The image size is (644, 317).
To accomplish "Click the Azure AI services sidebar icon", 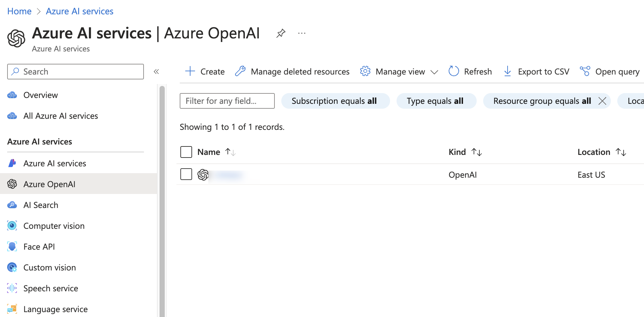I will click(x=12, y=163).
